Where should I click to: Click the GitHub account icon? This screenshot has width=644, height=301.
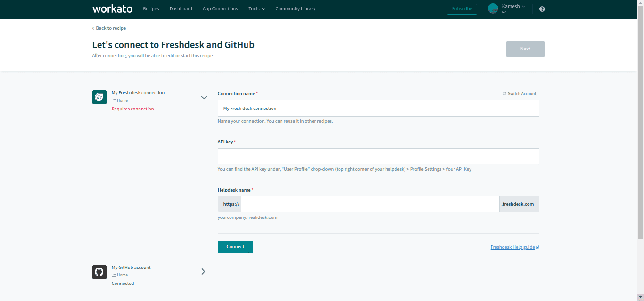click(x=99, y=272)
